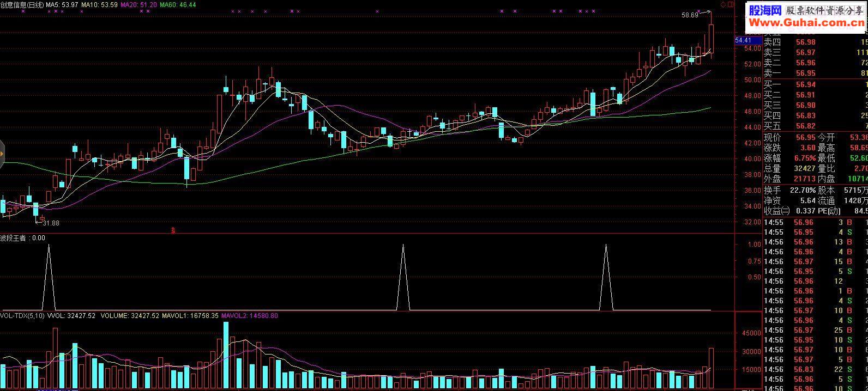Click the tallest cyan volume bar
This screenshot has height=391, width=868.
226,354
